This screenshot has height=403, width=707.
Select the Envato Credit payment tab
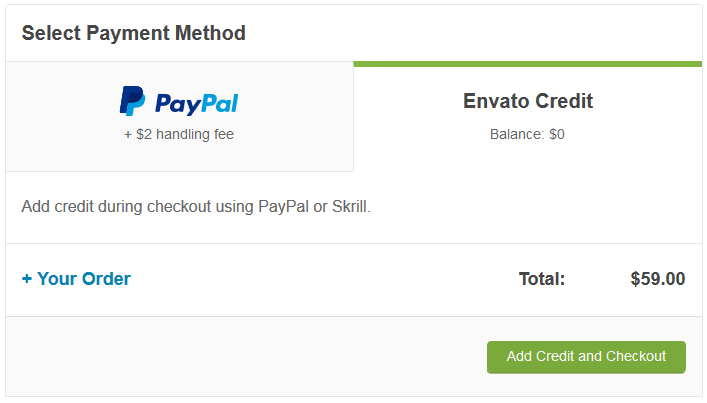[x=528, y=116]
